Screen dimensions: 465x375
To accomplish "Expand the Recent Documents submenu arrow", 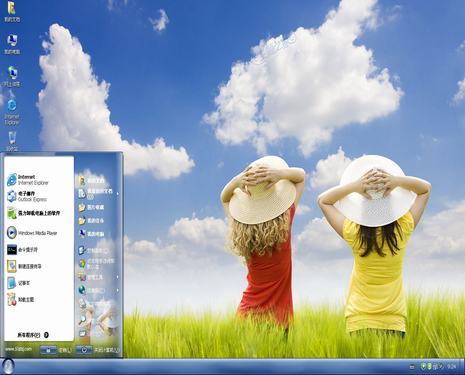I will point(117,193).
